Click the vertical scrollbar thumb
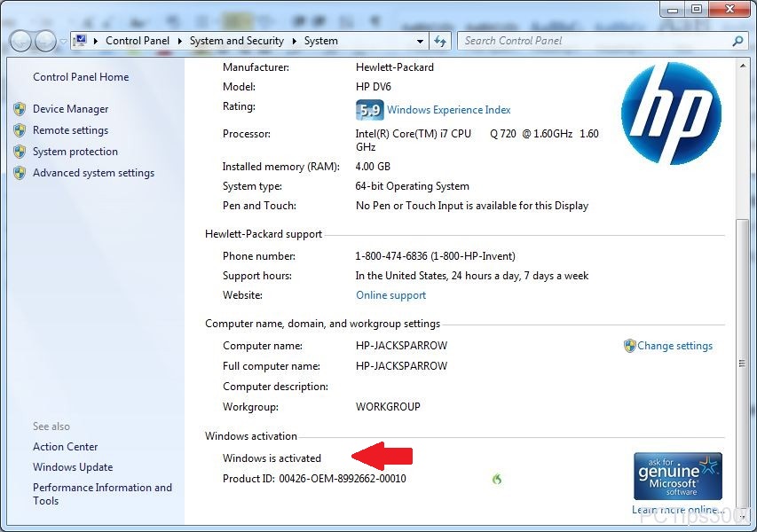This screenshot has height=532, width=757. (x=742, y=363)
